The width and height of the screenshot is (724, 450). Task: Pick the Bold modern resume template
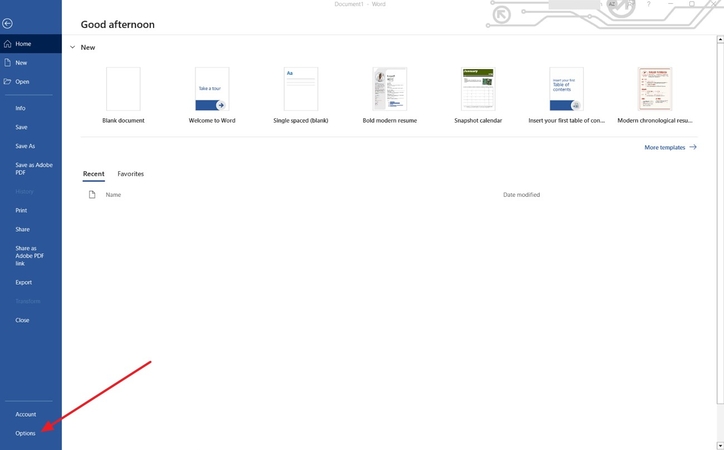click(390, 95)
